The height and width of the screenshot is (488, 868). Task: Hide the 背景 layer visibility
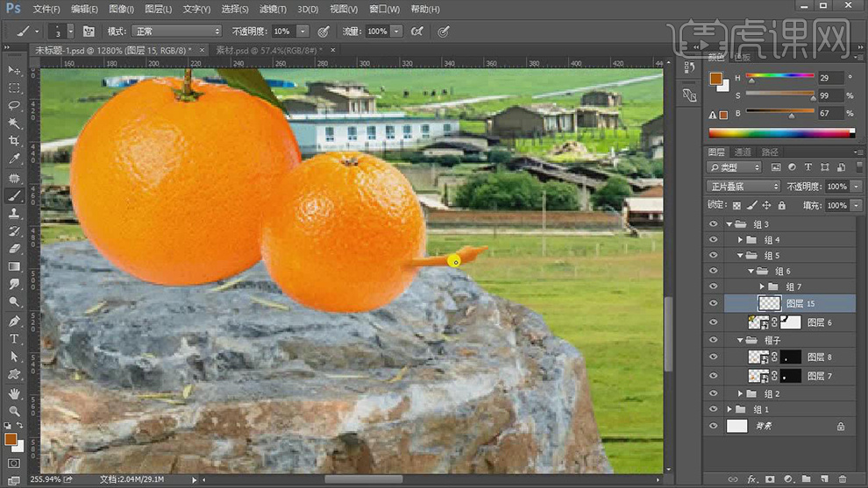(713, 426)
